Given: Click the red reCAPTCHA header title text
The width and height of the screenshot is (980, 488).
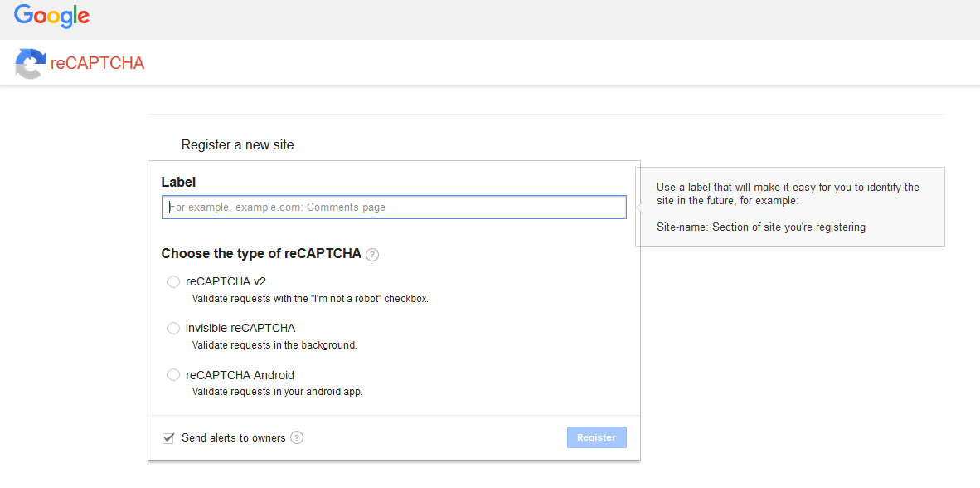Looking at the screenshot, I should pyautogui.click(x=97, y=64).
